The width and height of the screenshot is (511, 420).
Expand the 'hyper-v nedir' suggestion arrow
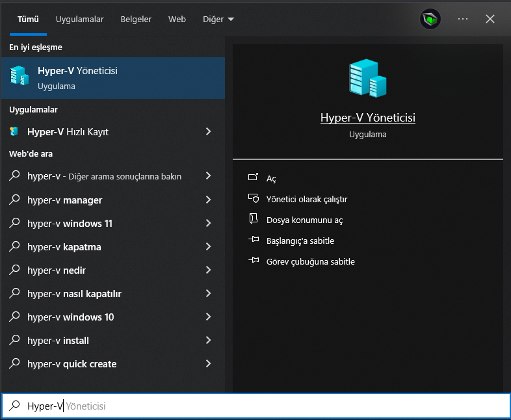(x=208, y=270)
